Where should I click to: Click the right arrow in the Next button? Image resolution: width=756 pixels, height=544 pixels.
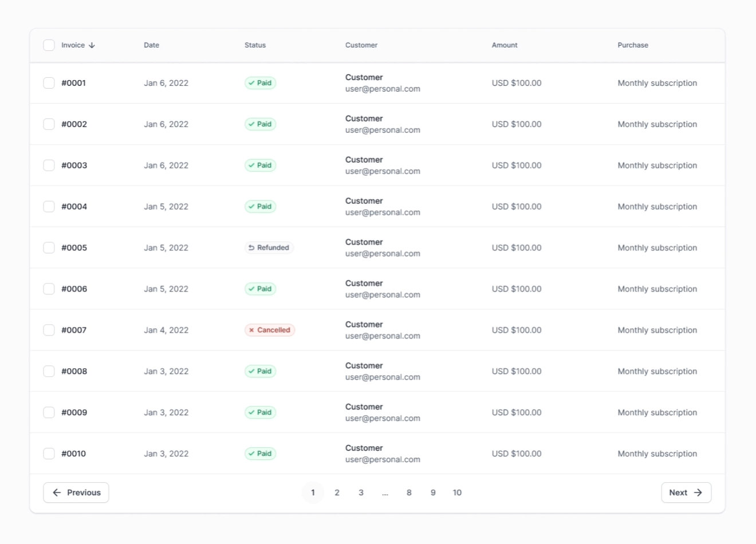click(x=698, y=492)
